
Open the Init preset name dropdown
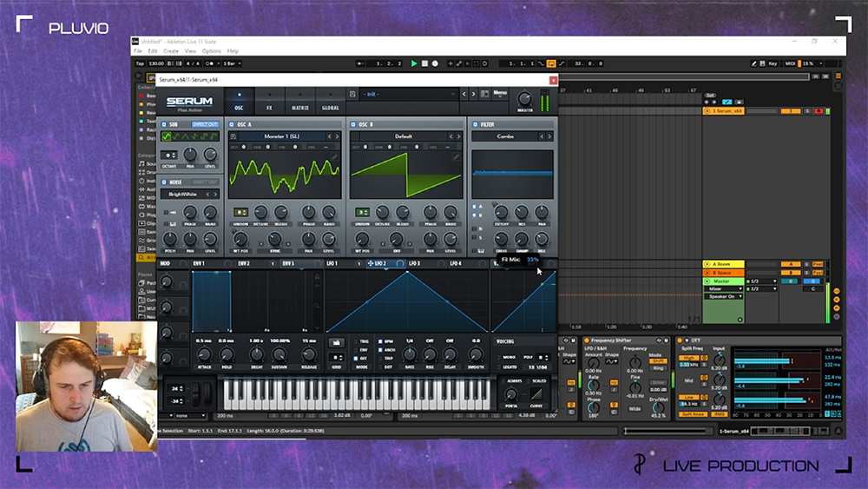[409, 94]
